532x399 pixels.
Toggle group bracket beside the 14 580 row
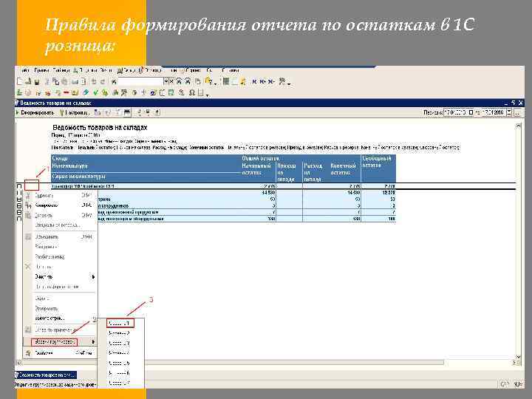tap(19, 193)
